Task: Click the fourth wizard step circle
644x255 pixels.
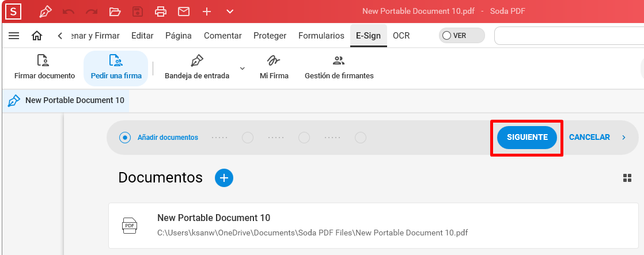Action: coord(361,138)
